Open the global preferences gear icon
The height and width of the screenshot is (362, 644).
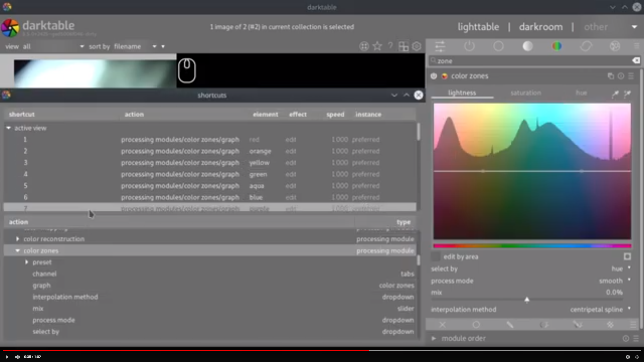coord(417,46)
